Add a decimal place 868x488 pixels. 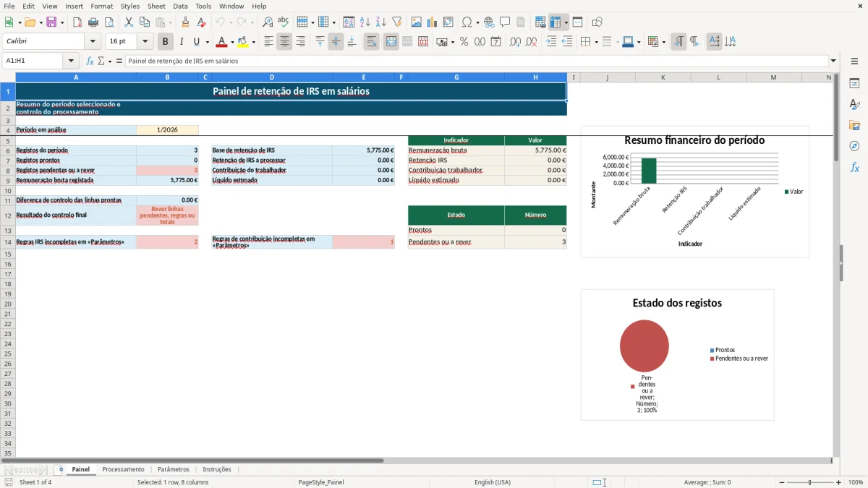coord(515,42)
